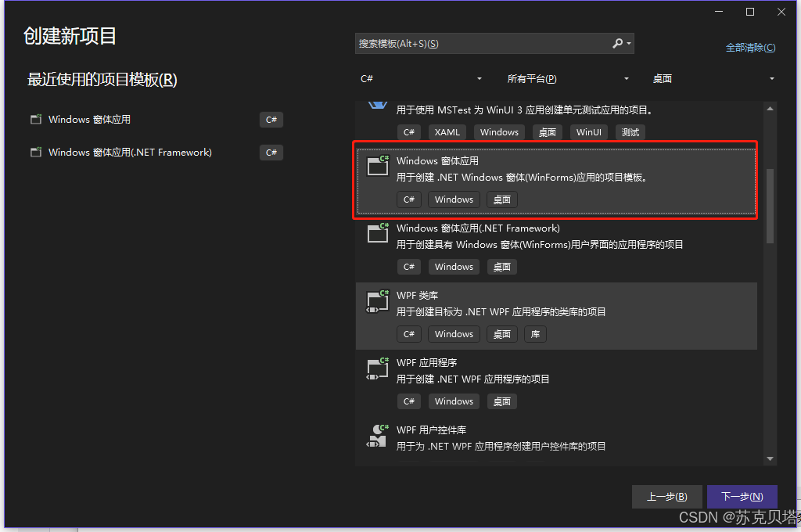Viewport: 801px width, 532px height.
Task: Click scroll up arrow of template list
Action: pyautogui.click(x=770, y=108)
